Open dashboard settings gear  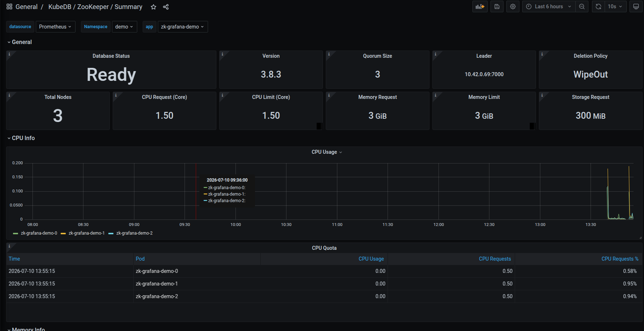click(513, 6)
